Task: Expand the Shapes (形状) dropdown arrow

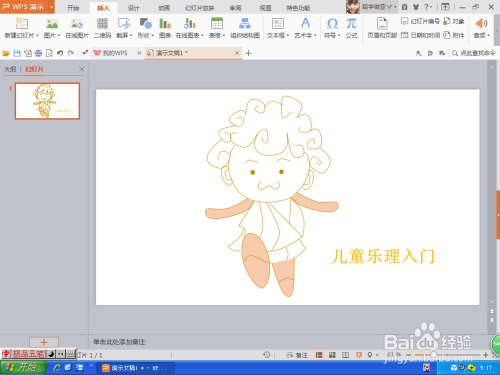Action: (x=152, y=35)
